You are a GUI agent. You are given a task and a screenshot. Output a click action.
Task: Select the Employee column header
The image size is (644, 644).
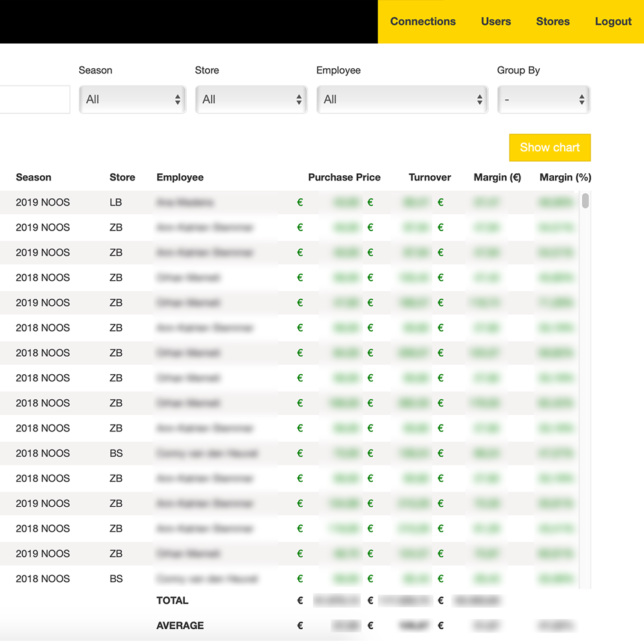[180, 177]
